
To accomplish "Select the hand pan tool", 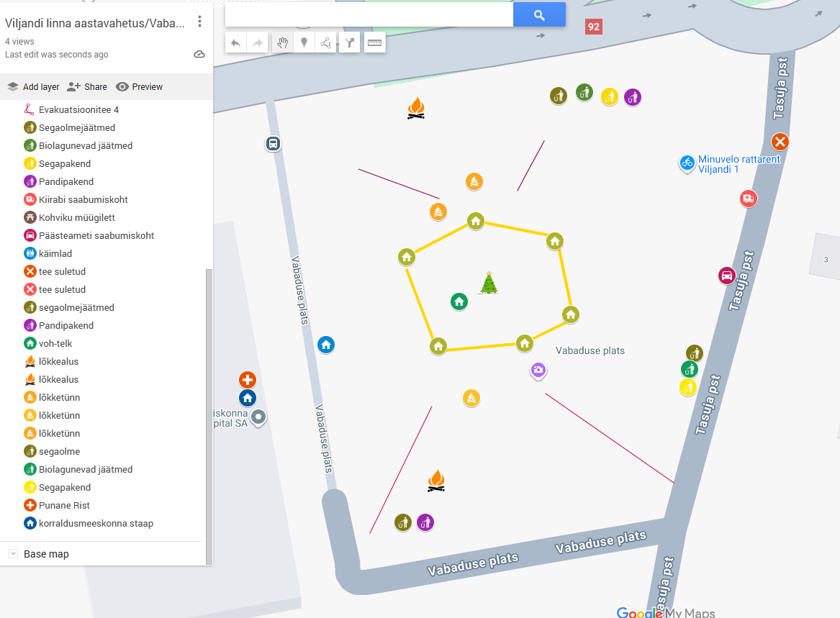I will [281, 42].
